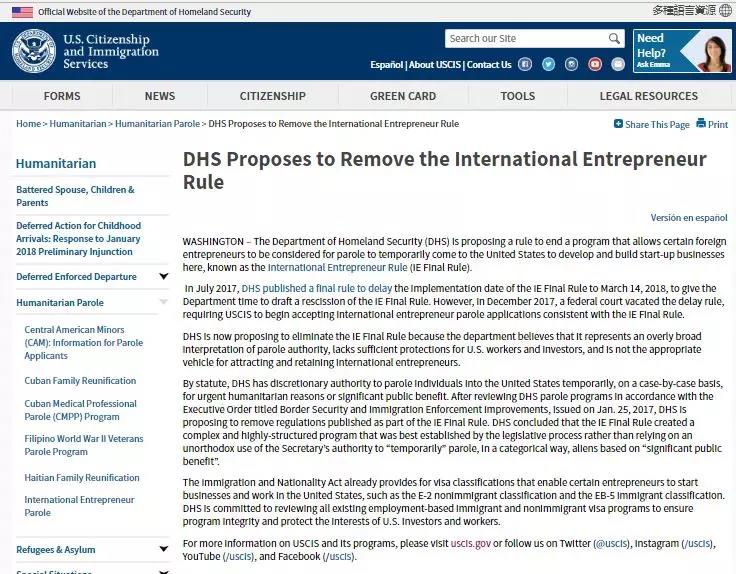
Task: Open the USCIS Facebook icon
Action: (525, 64)
